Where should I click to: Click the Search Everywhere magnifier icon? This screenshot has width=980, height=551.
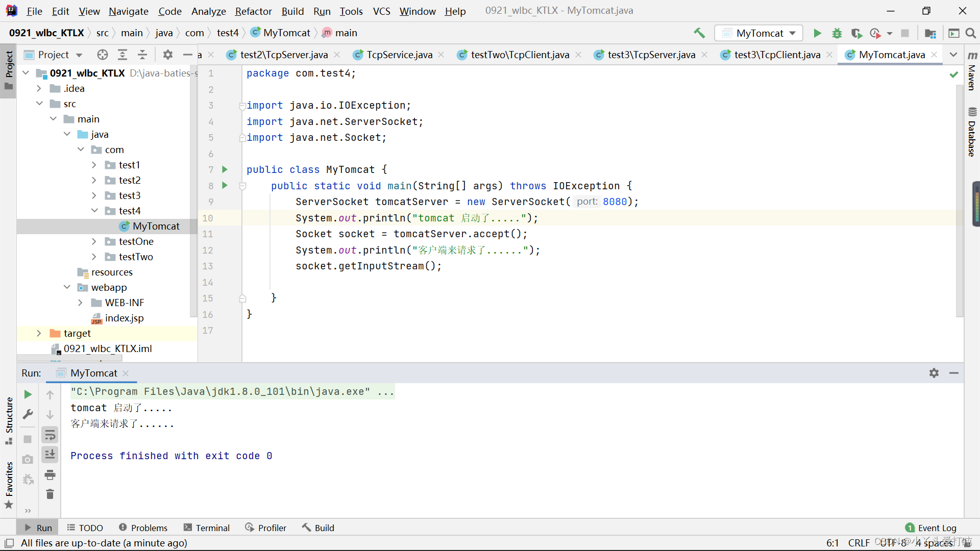coord(971,33)
